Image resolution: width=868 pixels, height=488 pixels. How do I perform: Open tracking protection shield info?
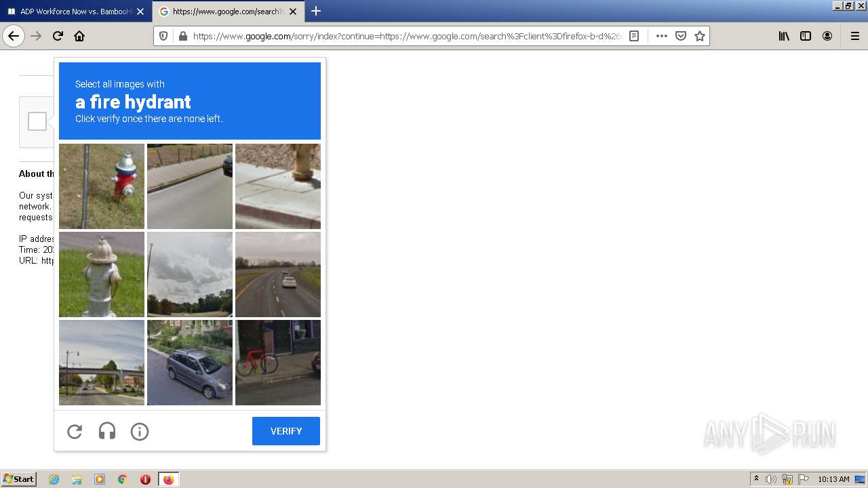pos(163,36)
